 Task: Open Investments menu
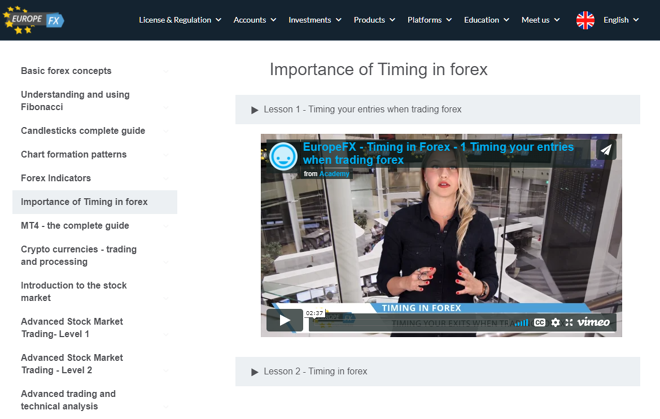point(315,20)
